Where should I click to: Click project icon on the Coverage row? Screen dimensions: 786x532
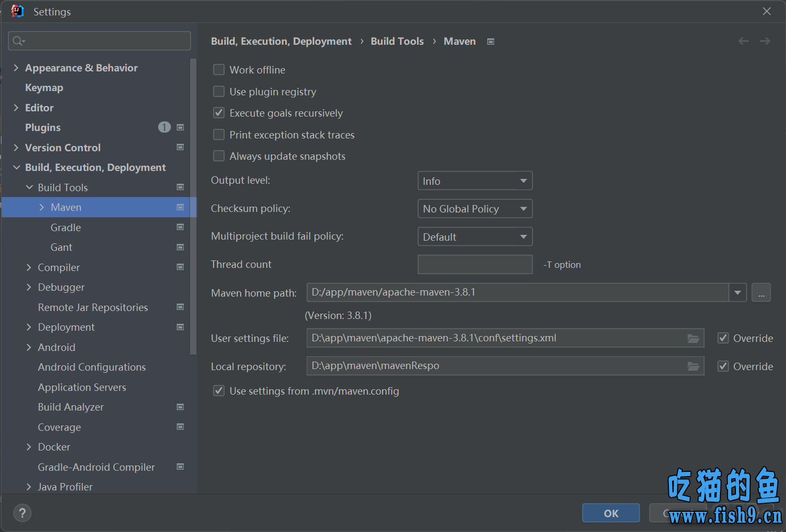(181, 427)
